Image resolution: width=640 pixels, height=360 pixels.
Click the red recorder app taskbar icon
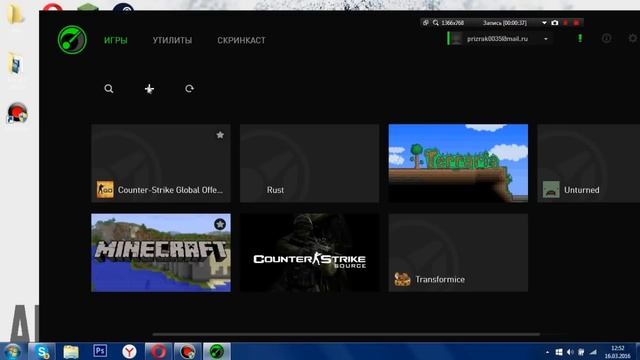pos(187,351)
